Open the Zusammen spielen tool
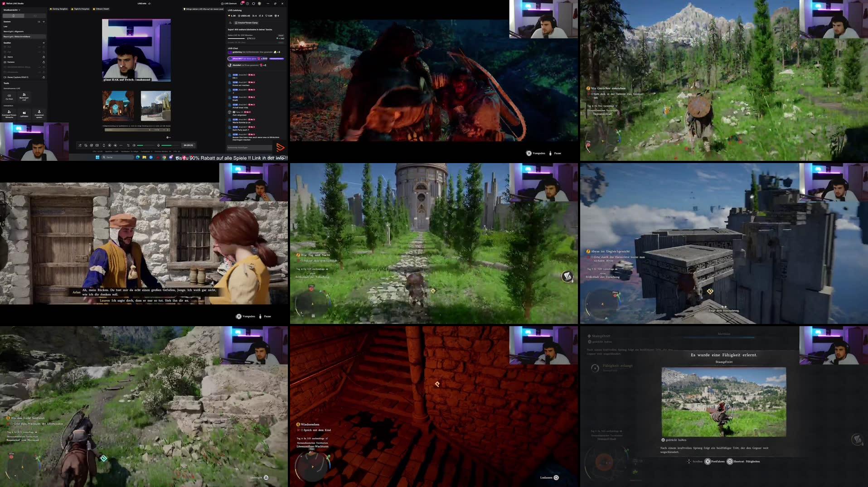The image size is (868, 487). pos(39,113)
